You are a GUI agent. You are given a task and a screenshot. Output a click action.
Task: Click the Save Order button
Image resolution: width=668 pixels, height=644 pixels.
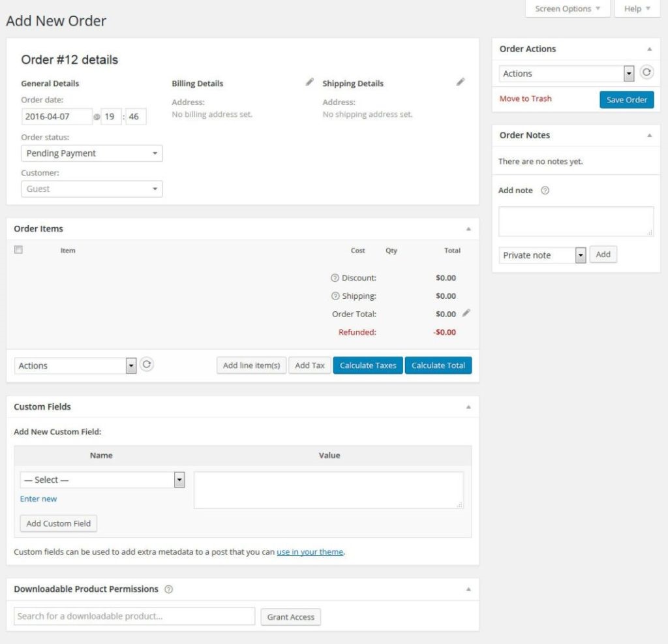[626, 100]
